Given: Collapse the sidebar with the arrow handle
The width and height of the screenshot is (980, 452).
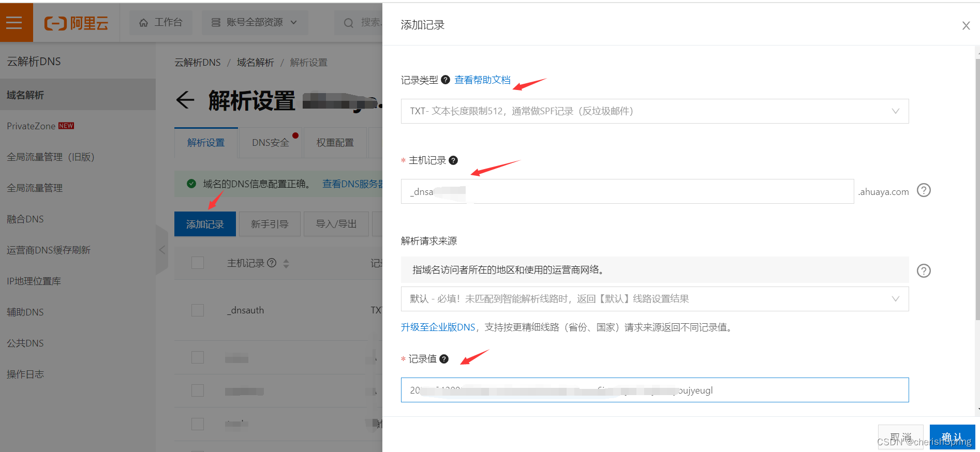Looking at the screenshot, I should 162,250.
